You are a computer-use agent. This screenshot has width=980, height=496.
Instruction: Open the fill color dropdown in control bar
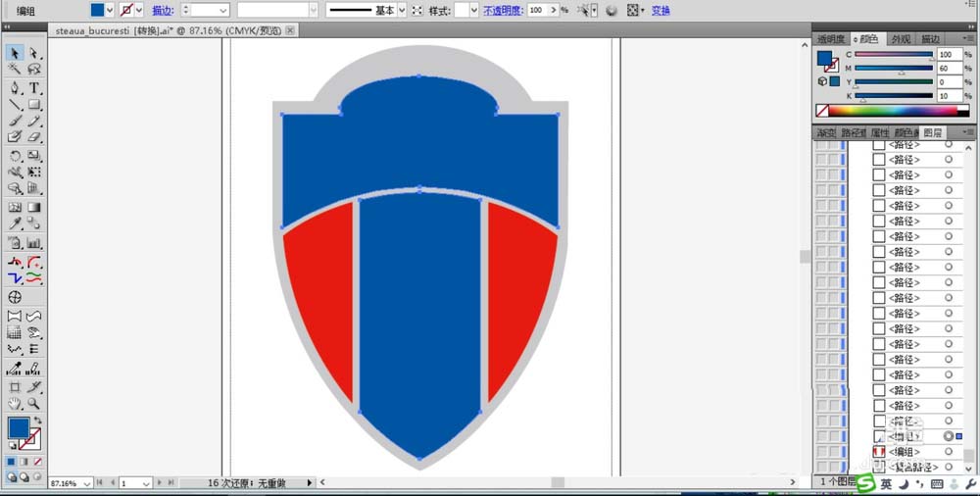pos(110,10)
